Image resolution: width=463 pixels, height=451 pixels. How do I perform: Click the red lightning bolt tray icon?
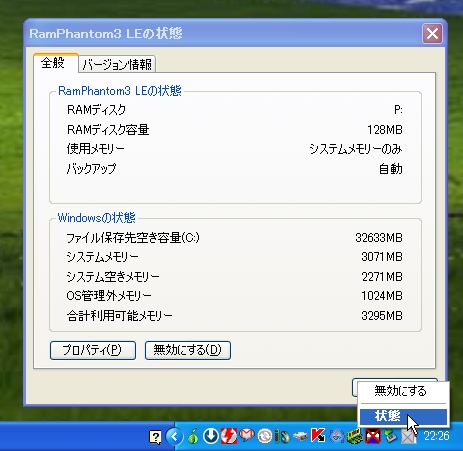pos(229,436)
